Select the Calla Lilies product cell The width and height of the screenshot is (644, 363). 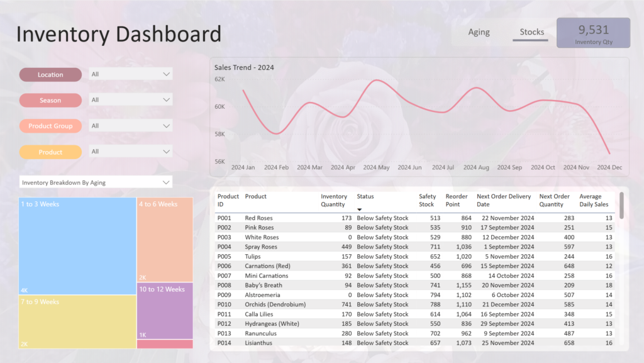tap(258, 314)
